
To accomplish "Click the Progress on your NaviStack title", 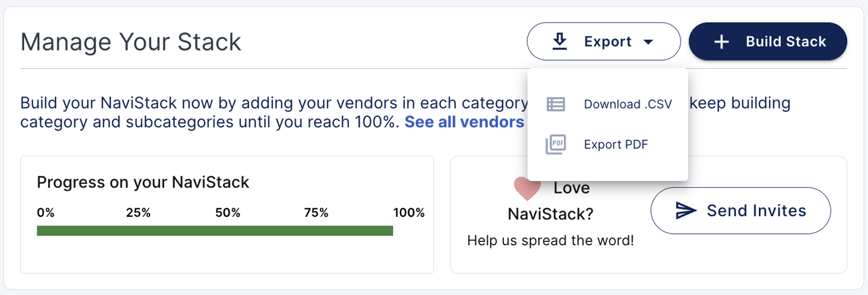I will coord(143,182).
